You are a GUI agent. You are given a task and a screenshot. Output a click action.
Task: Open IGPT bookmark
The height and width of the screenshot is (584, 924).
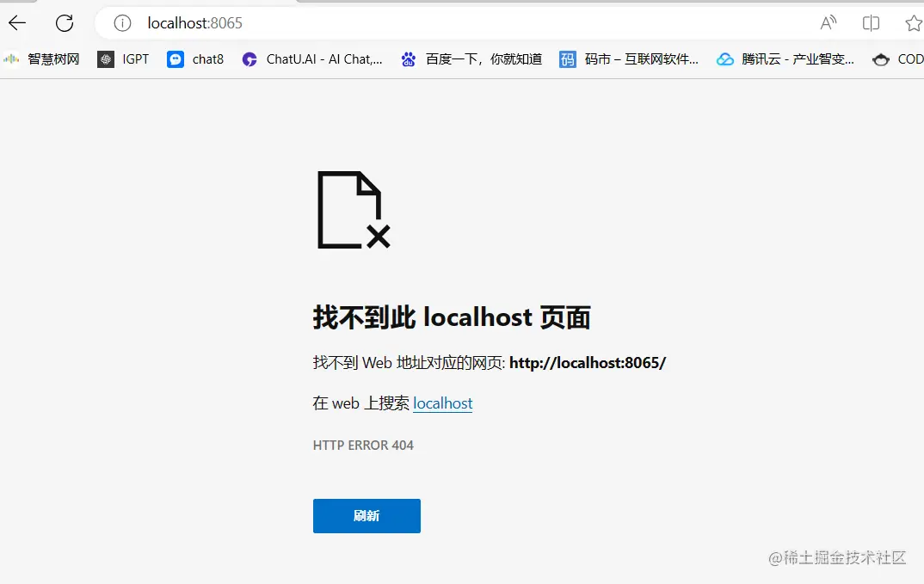(x=123, y=59)
